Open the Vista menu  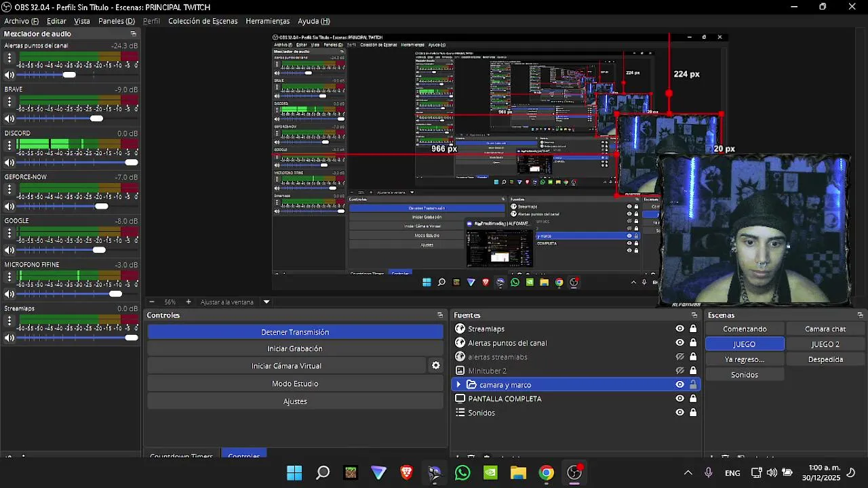(82, 21)
